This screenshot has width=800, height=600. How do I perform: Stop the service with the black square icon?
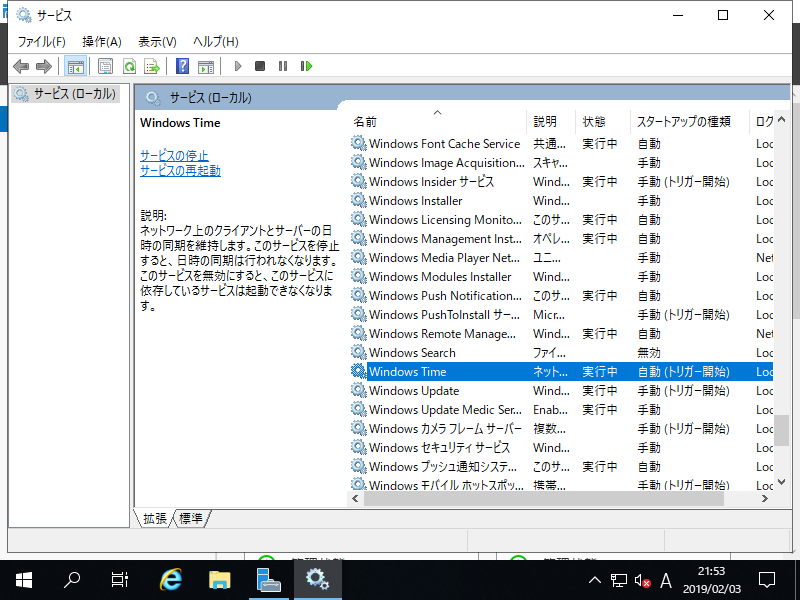coord(262,66)
